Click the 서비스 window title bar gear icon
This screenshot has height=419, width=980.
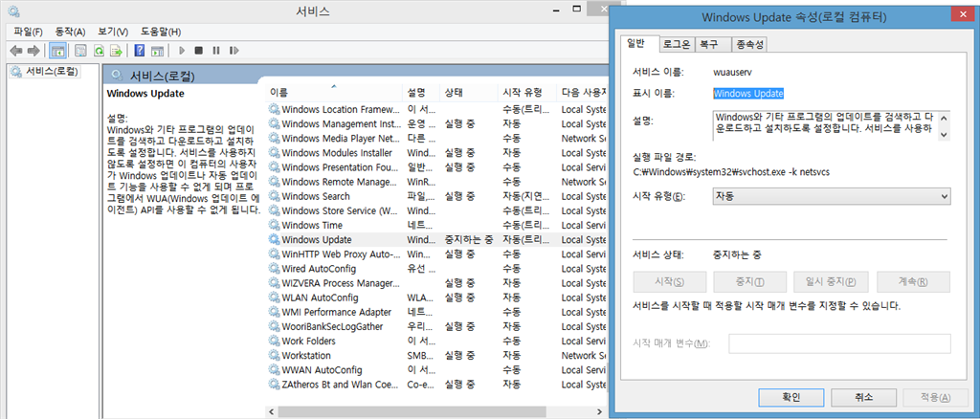13,11
